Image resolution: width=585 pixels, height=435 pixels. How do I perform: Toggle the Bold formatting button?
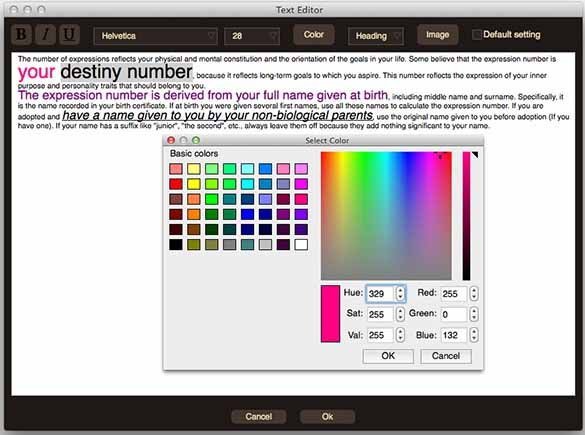pyautogui.click(x=21, y=35)
